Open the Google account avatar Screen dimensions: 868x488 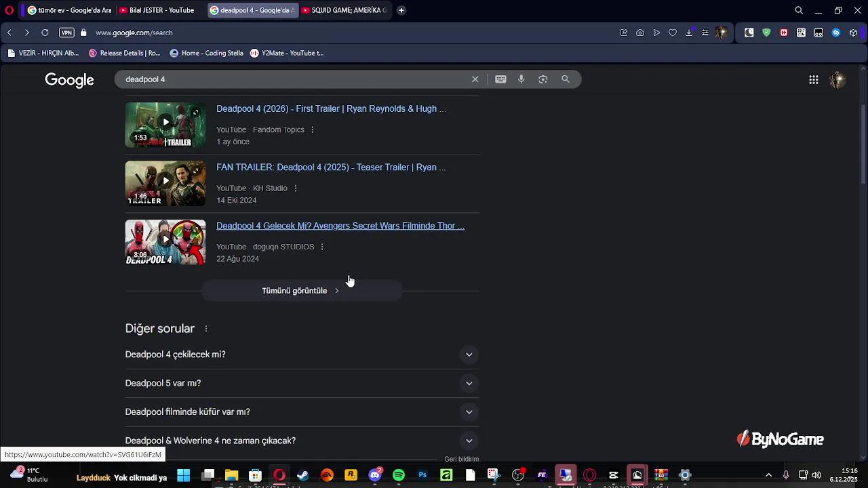[837, 80]
